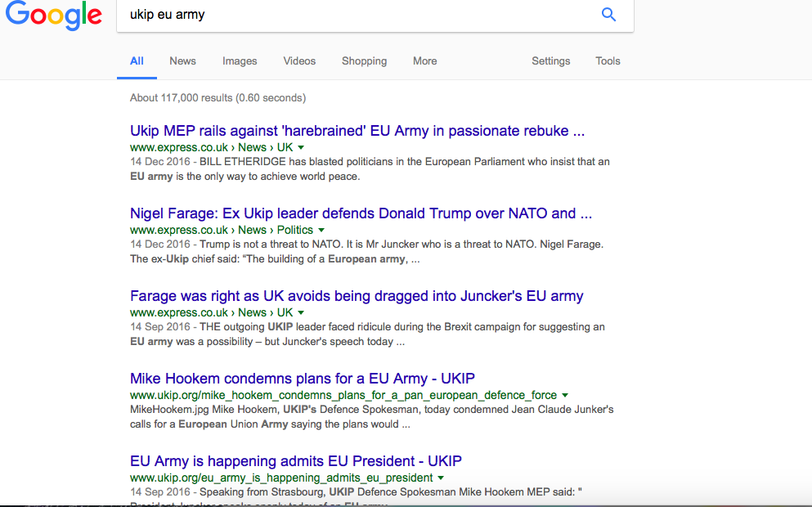Click 'About 117,000 results (0.60 seconds)' text
Viewport: 812px width, 507px height.
pos(218,98)
